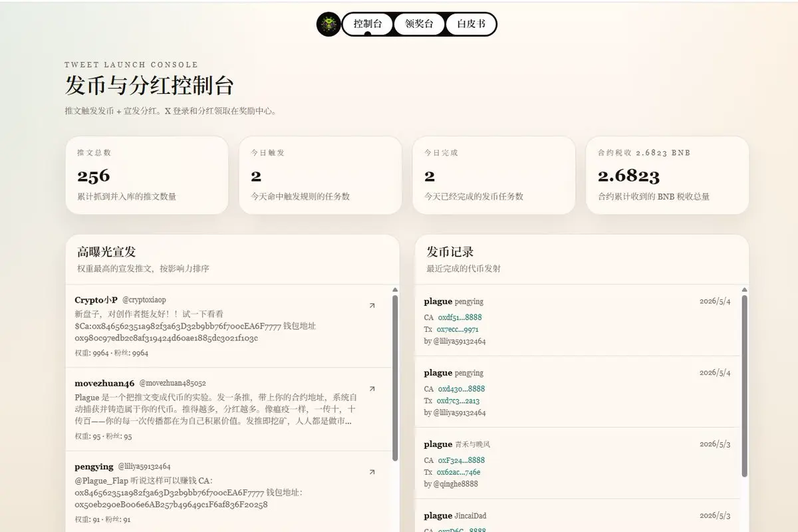Click the movezhuan46 author name
Screen dimensions: 798x532
point(104,383)
